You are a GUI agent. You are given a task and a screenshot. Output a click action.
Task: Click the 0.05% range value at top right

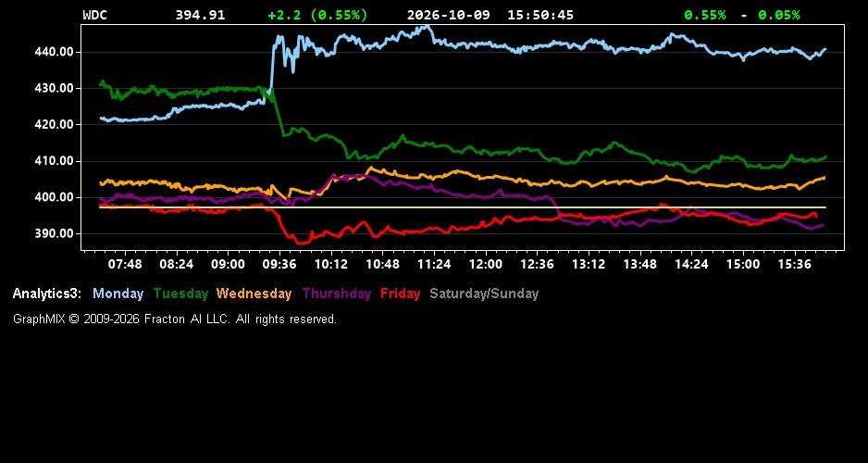(779, 15)
